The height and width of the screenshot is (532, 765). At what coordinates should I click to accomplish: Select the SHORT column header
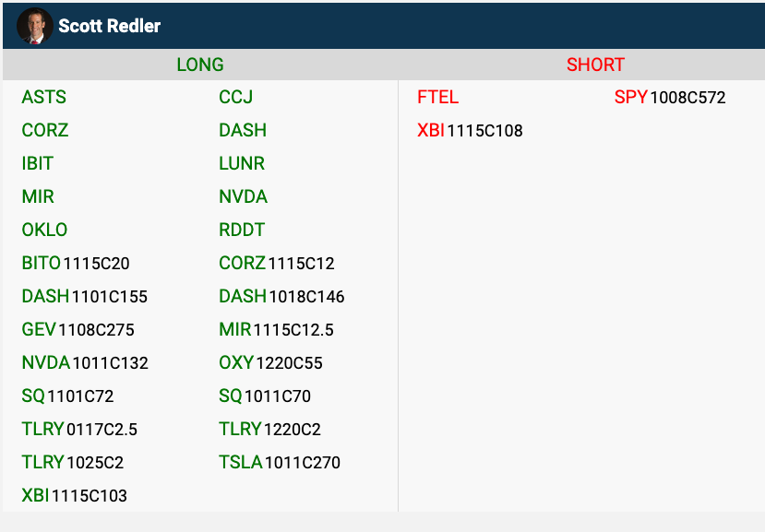pyautogui.click(x=595, y=65)
